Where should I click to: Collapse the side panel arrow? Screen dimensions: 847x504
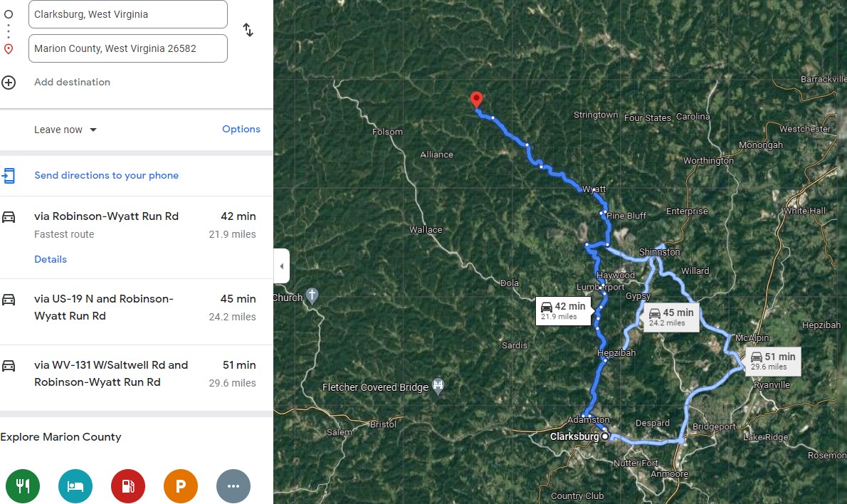click(281, 266)
